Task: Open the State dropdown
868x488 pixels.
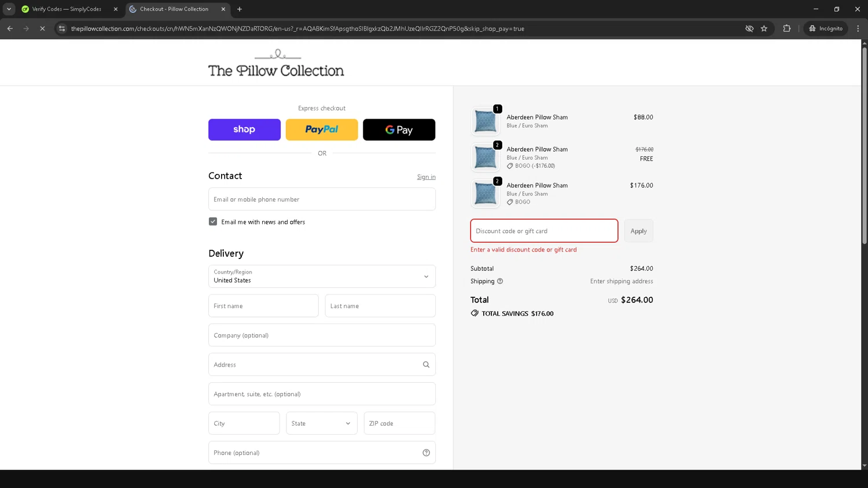Action: pyautogui.click(x=322, y=423)
